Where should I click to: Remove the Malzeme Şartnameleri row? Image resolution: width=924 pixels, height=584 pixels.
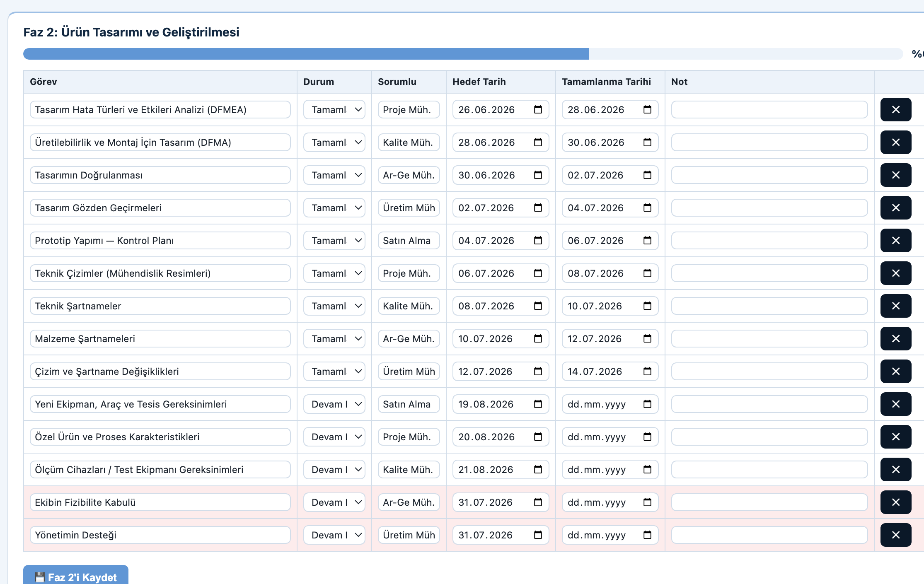coord(896,339)
